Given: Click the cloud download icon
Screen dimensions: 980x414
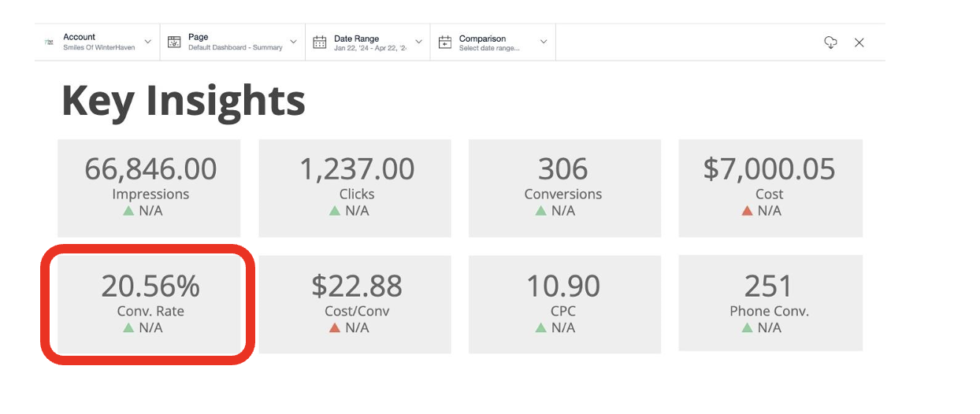Looking at the screenshot, I should click(x=830, y=43).
